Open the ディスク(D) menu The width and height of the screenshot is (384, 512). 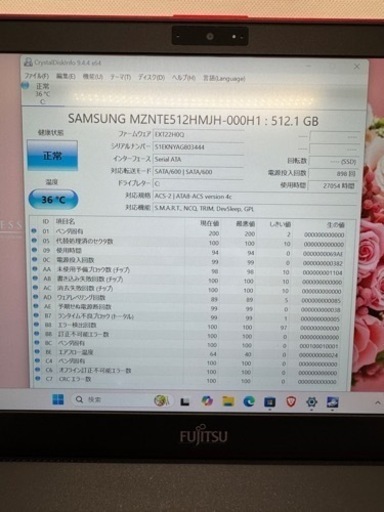click(x=151, y=77)
